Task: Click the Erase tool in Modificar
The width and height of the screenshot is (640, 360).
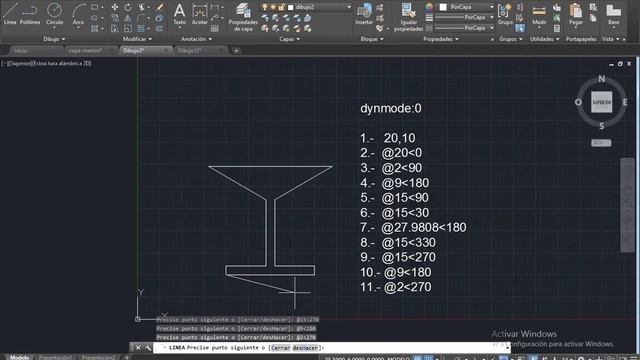Action: pos(160,7)
